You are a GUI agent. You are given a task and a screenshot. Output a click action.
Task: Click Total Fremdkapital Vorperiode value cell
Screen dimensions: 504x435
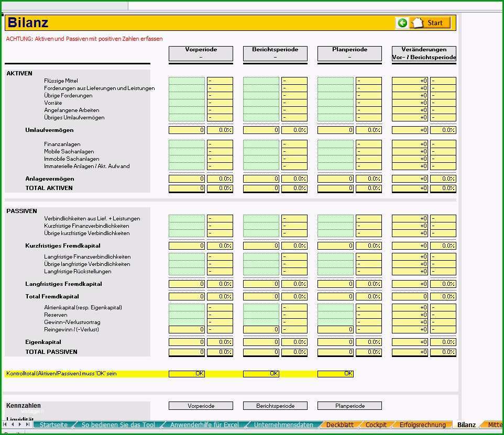coord(187,296)
